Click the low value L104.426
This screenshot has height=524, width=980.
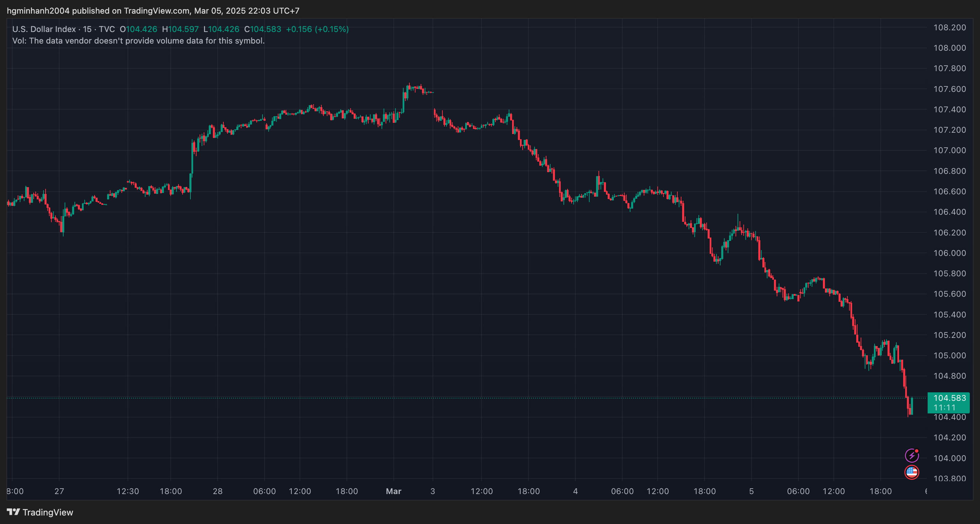(x=221, y=29)
